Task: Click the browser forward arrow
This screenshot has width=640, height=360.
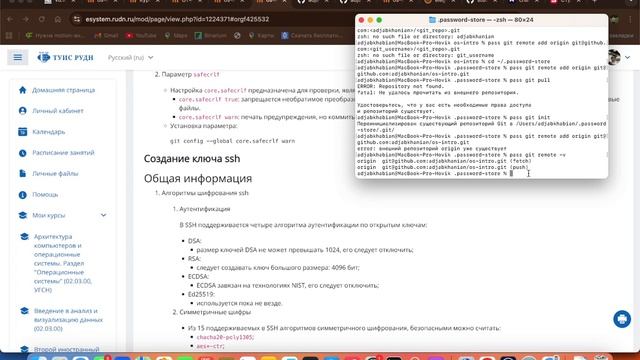Action: [x=26, y=19]
